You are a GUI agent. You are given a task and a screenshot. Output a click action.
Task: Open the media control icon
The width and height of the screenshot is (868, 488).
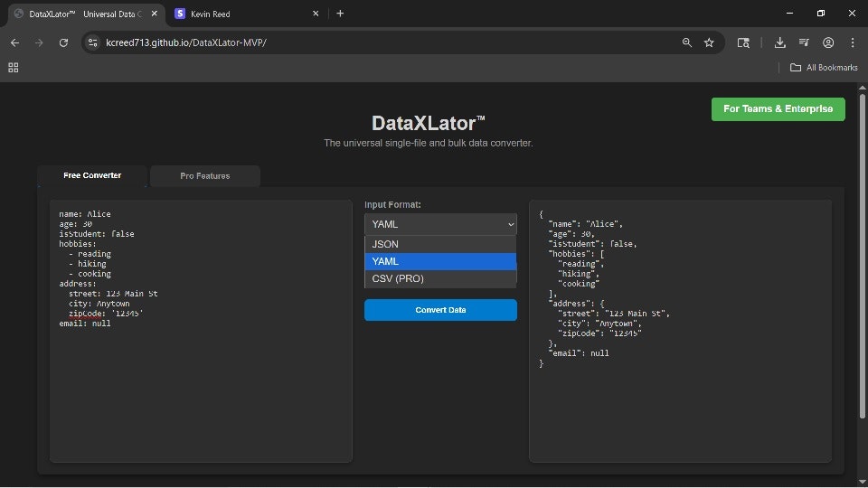[x=805, y=42]
